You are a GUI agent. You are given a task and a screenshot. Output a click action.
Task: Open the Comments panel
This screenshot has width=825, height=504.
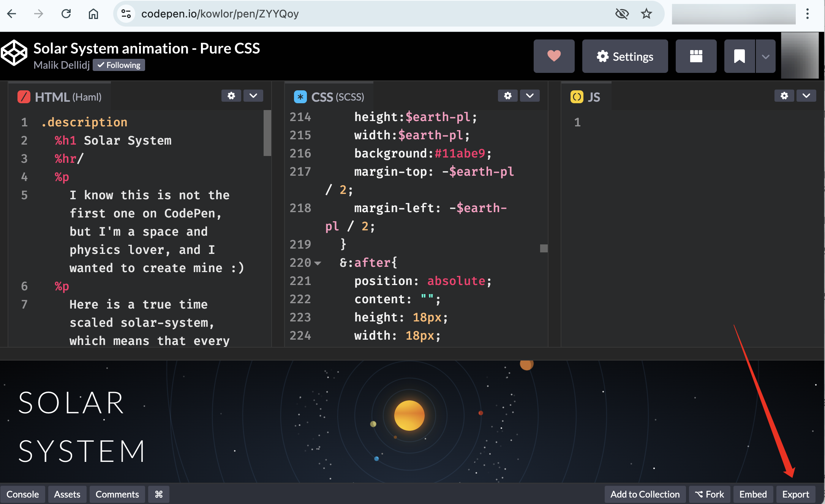click(x=117, y=494)
